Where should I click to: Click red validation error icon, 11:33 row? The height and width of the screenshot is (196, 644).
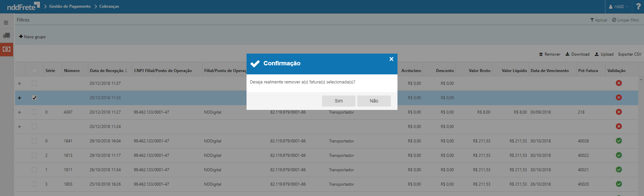click(x=619, y=97)
